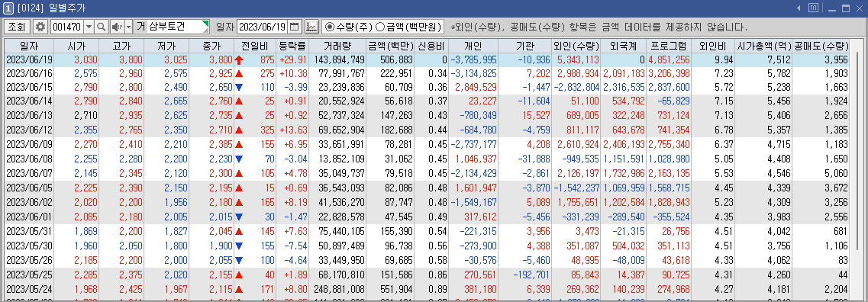Click the red up arrow in 2023/06/19 row
This screenshot has height=302, width=868.
[x=239, y=59]
